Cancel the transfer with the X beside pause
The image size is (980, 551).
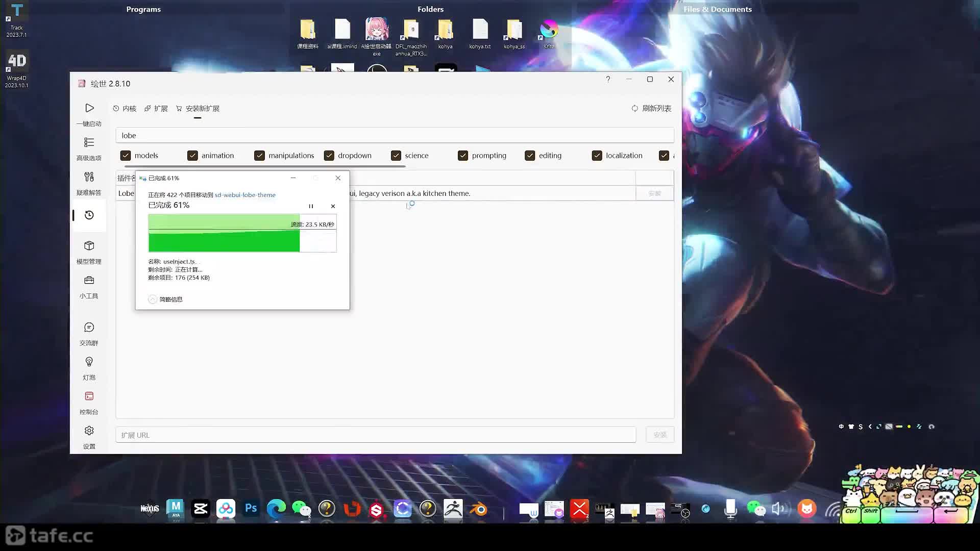click(333, 206)
